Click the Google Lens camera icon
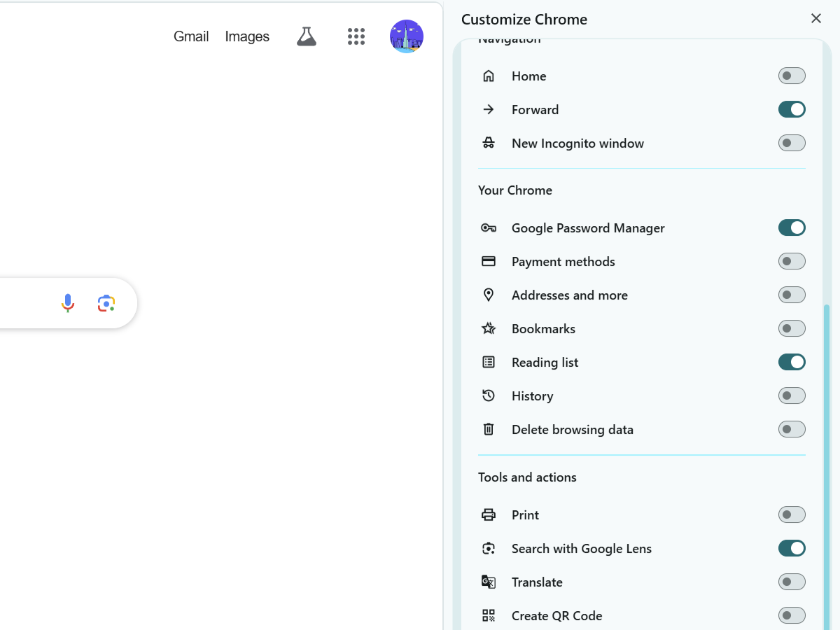Image resolution: width=840 pixels, height=630 pixels. click(106, 303)
